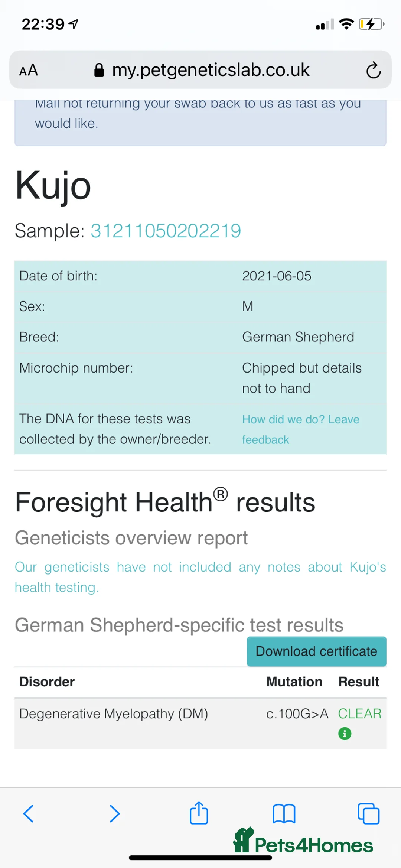
Task: Tap green info icon under CLEAR
Action: [345, 734]
